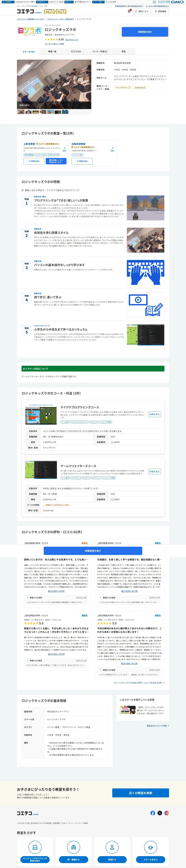Switch to the 口コミ(42) tab
This screenshot has height=868, width=186.
(76, 52)
